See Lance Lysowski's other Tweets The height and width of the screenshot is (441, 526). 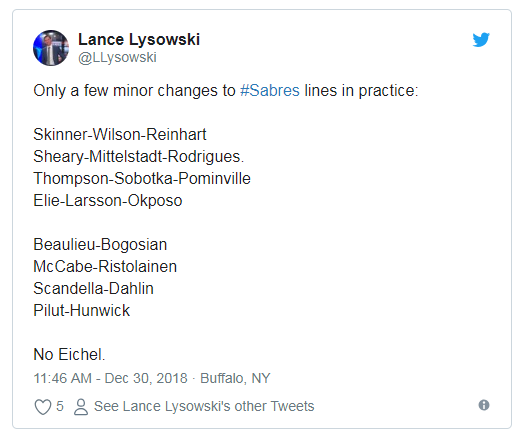pyautogui.click(x=204, y=406)
